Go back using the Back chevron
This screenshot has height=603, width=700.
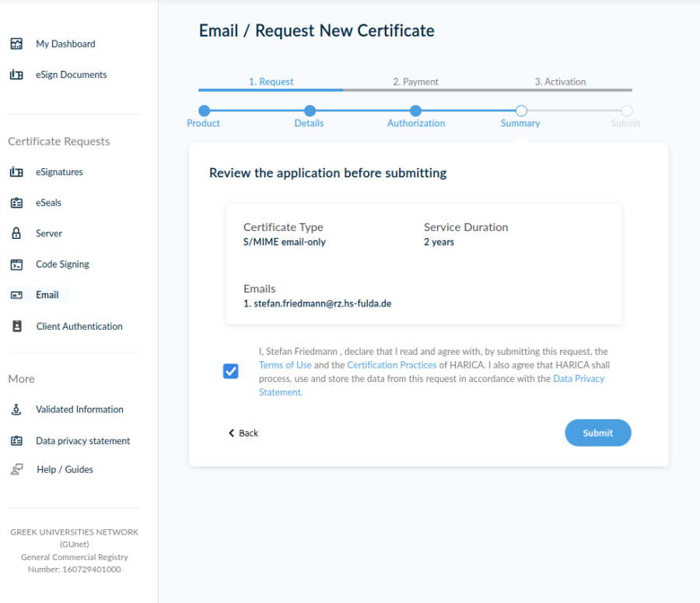click(232, 433)
